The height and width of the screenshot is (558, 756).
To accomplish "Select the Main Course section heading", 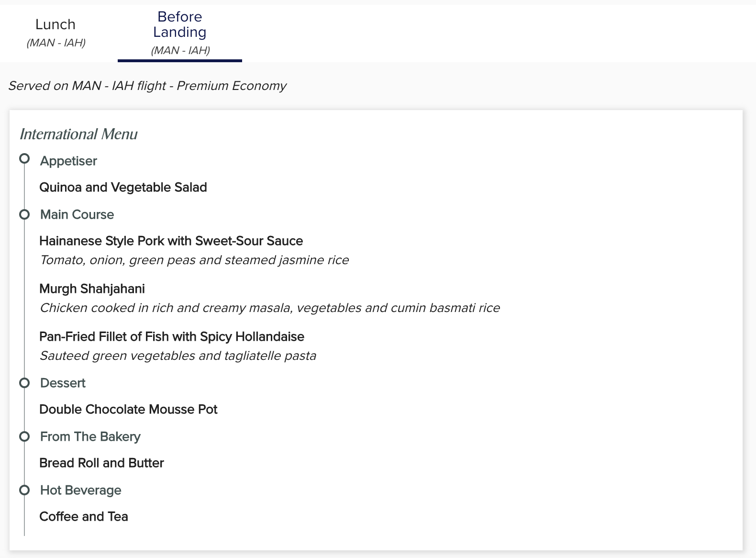I will pyautogui.click(x=77, y=214).
